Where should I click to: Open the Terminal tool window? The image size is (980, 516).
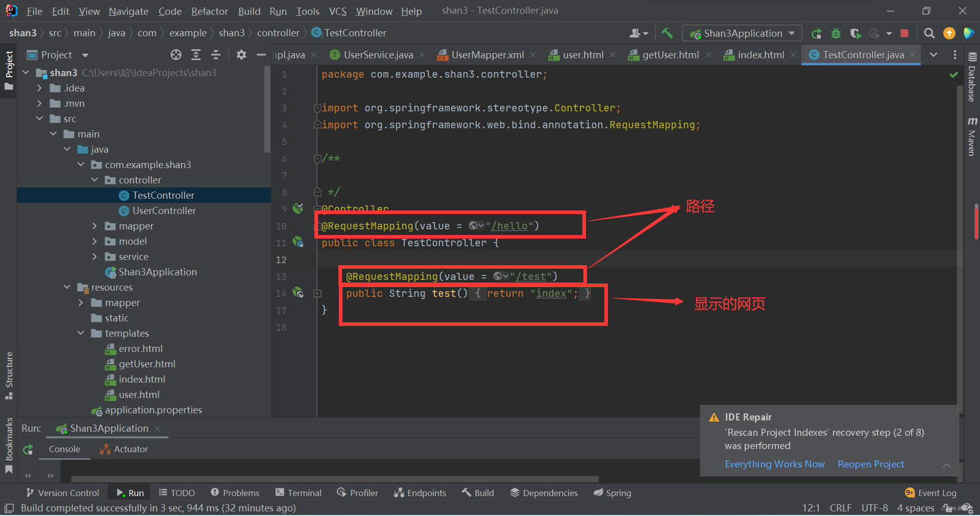(x=299, y=492)
